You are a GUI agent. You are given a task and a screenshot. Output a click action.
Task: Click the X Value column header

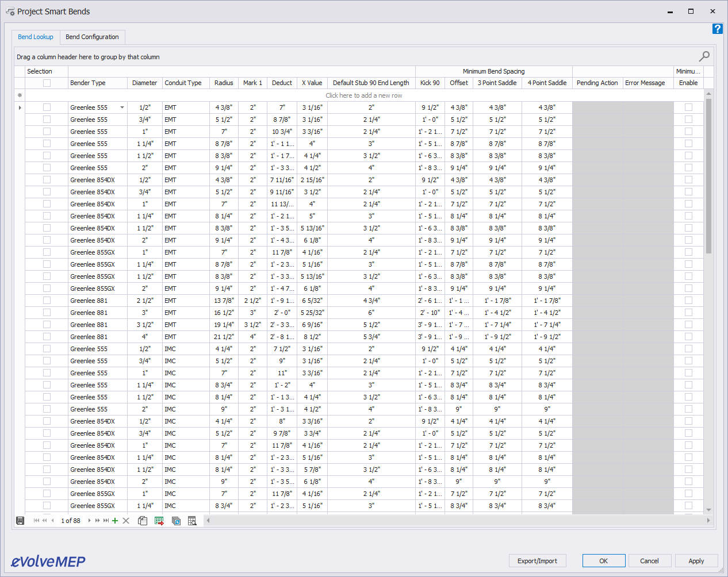312,83
